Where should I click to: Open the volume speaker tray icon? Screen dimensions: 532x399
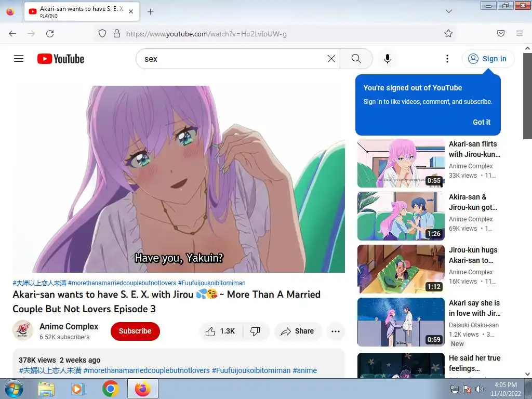[480, 389]
